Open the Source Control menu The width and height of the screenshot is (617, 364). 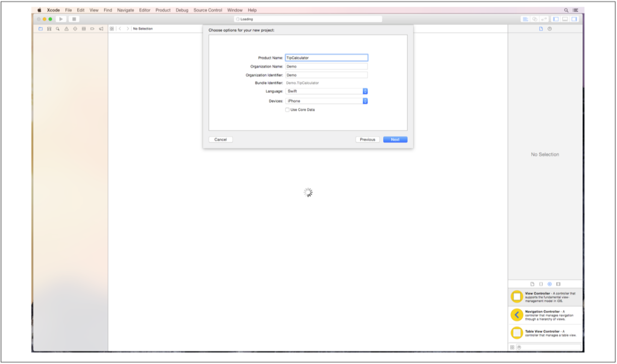[x=208, y=10]
